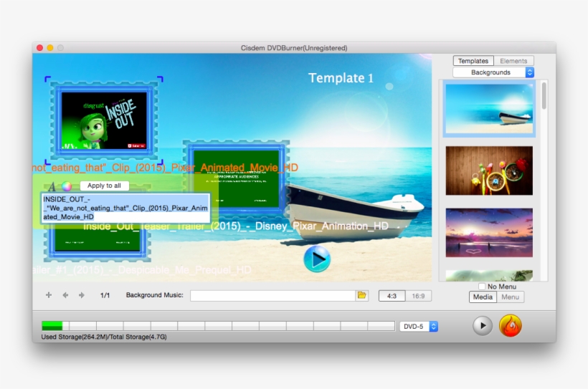Click the preview play button near burn
Image resolution: width=588 pixels, height=389 pixels.
click(x=483, y=326)
